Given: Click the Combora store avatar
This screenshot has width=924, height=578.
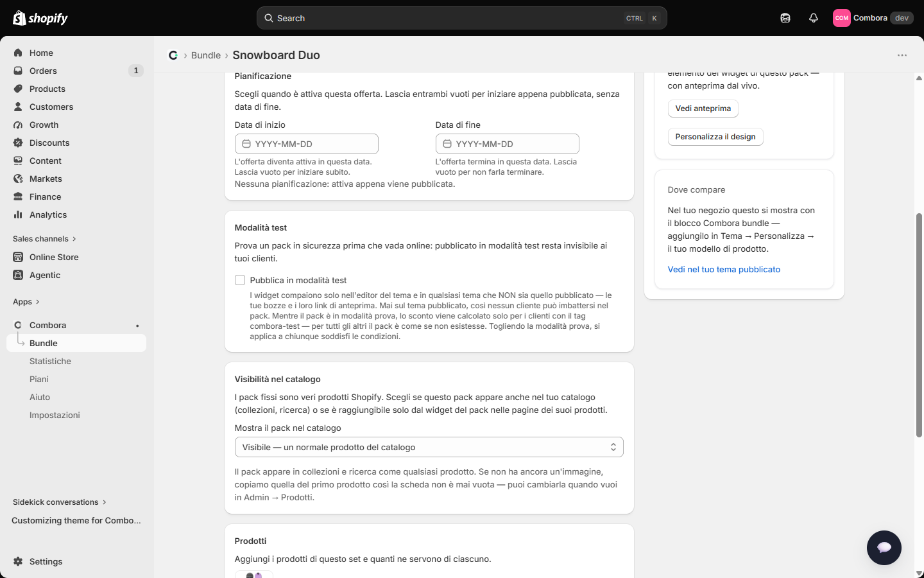Looking at the screenshot, I should coord(842,18).
